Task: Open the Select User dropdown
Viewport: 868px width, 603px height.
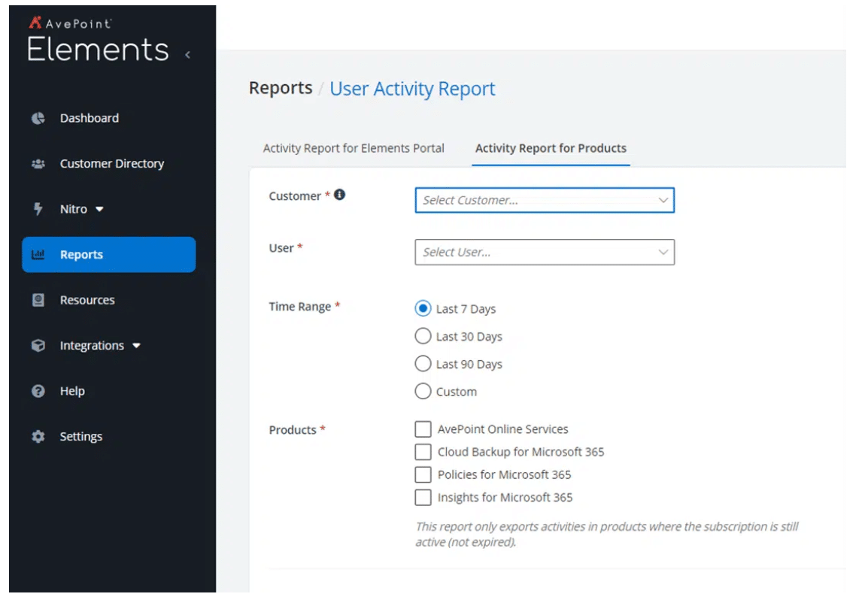Action: [x=544, y=252]
